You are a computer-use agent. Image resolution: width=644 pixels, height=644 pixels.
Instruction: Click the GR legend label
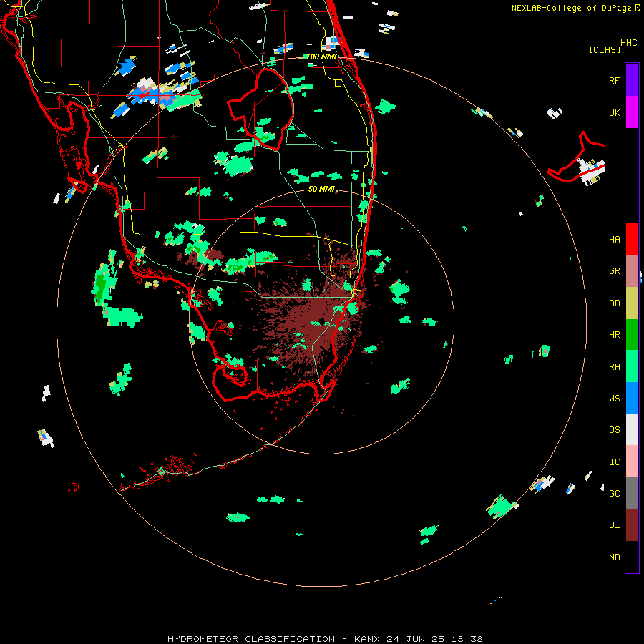614,271
